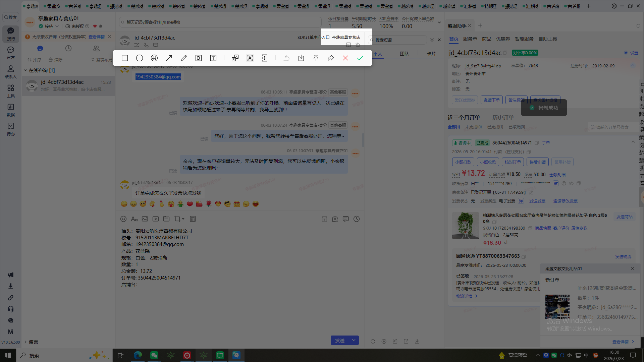Switch to the 智能服务 tab
This screenshot has height=362, width=644.
tap(524, 39)
